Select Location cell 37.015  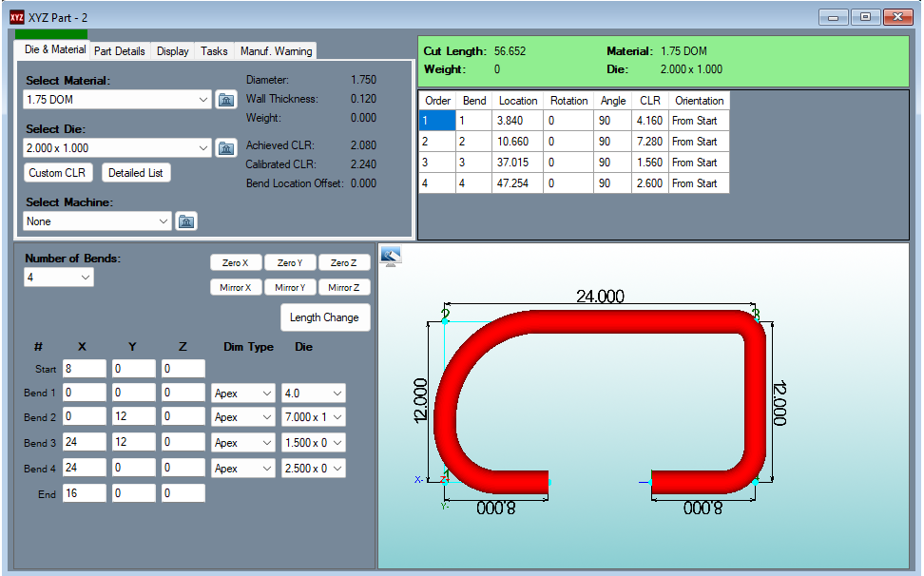click(x=517, y=163)
